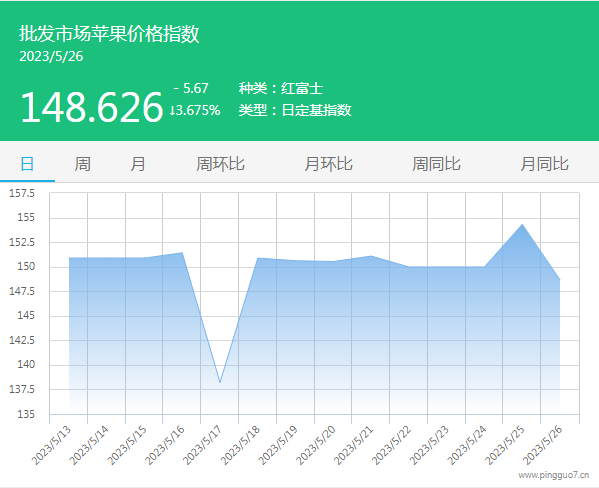Click the 种类：红富士 label
Image resolution: width=599 pixels, height=488 pixels.
[281, 89]
